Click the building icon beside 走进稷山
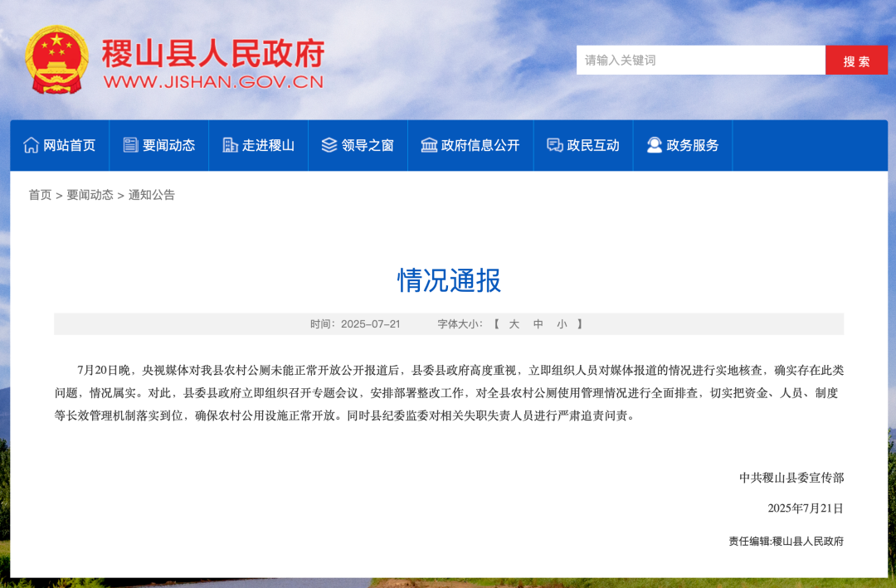The image size is (896, 588). click(x=229, y=144)
